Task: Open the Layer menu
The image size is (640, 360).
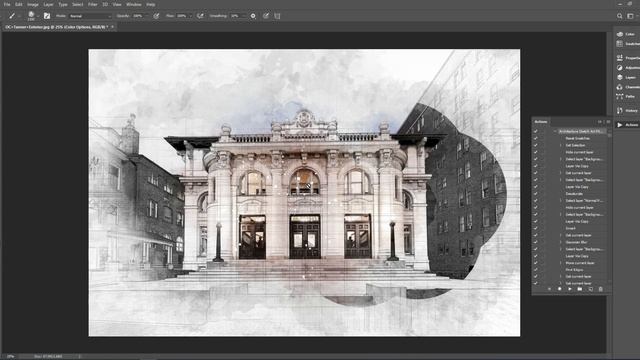Action: [48, 4]
